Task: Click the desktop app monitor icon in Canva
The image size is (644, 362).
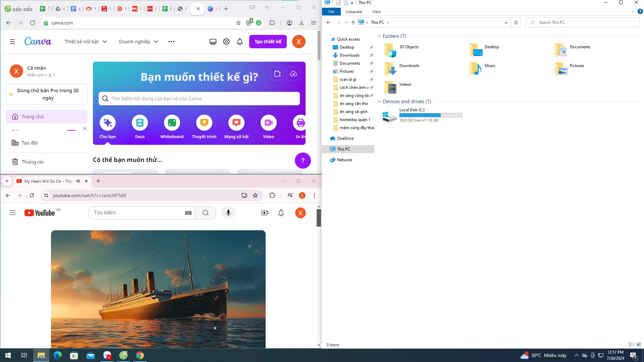Action: click(213, 42)
